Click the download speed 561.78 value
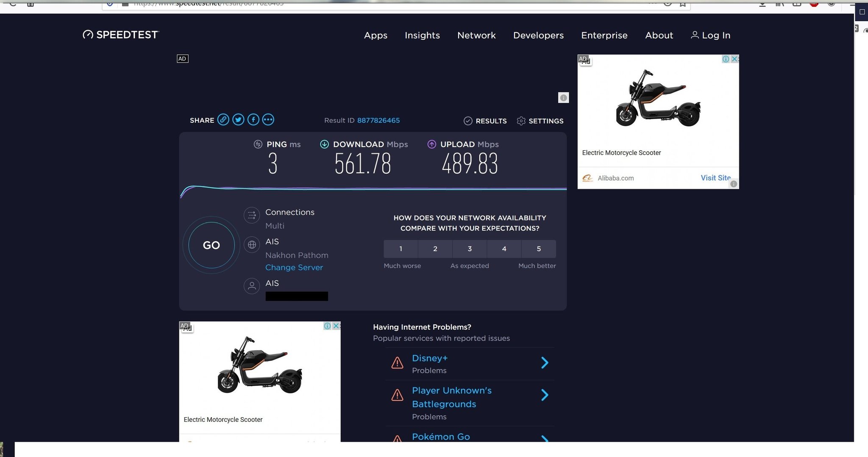Image resolution: width=868 pixels, height=457 pixels. pyautogui.click(x=363, y=164)
